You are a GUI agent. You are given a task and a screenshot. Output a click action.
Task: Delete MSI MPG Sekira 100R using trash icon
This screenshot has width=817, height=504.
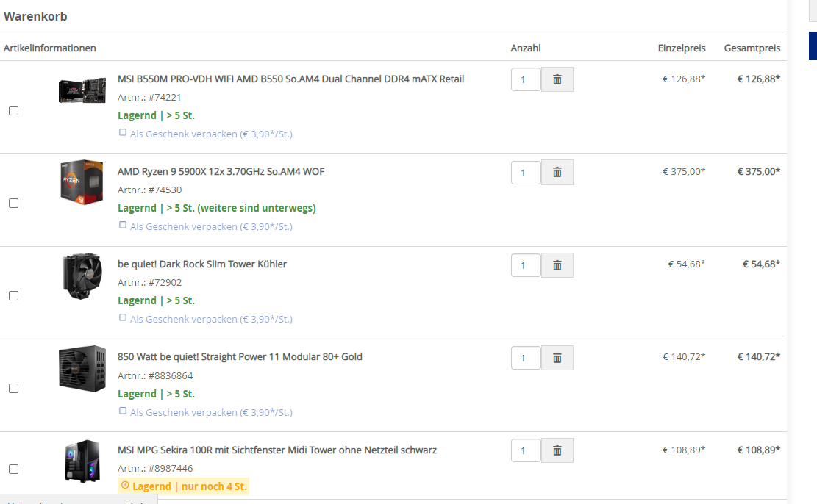pos(557,450)
